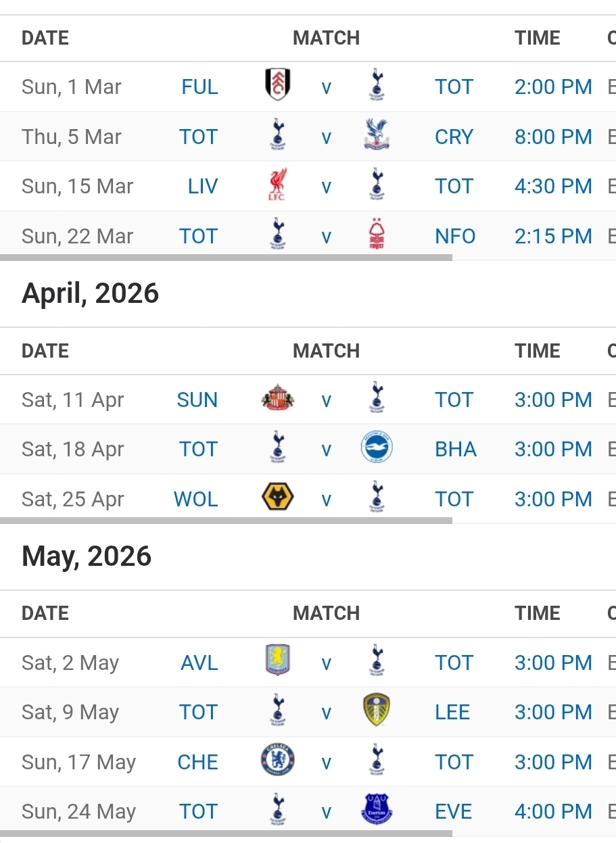Select the NFO team link
This screenshot has width=616, height=843.
[x=455, y=236]
